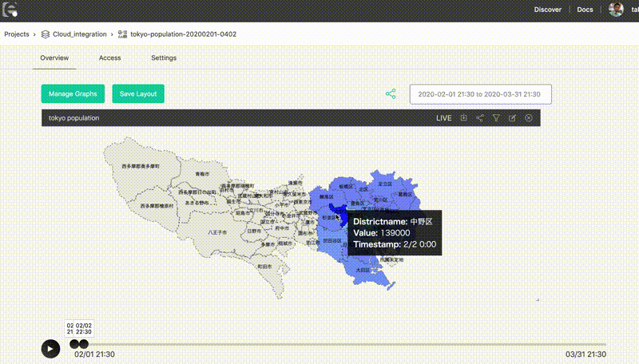Click the panel resize handle at graph corner
Image resolution: width=639 pixels, height=364 pixels.
click(538, 299)
